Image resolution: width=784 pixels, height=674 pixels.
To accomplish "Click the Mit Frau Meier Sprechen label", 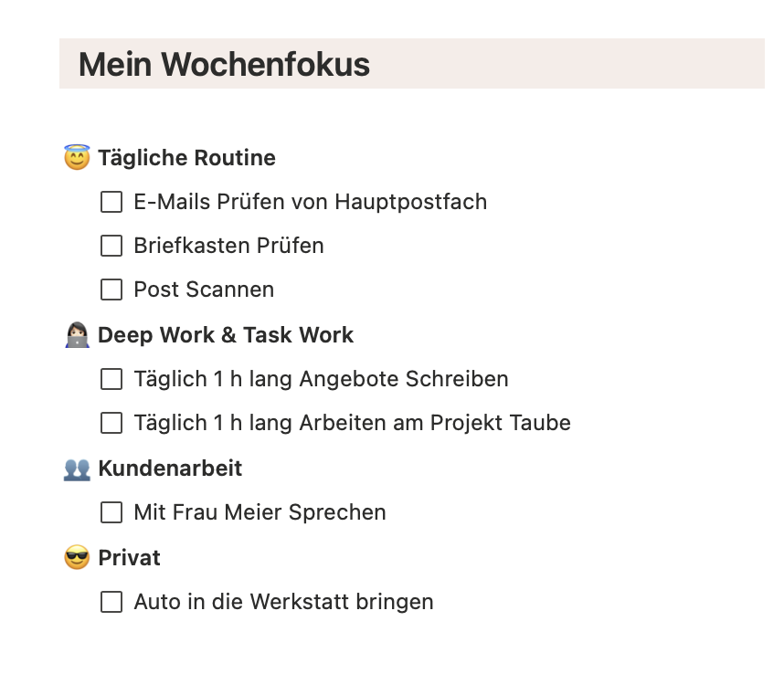I will [x=260, y=512].
